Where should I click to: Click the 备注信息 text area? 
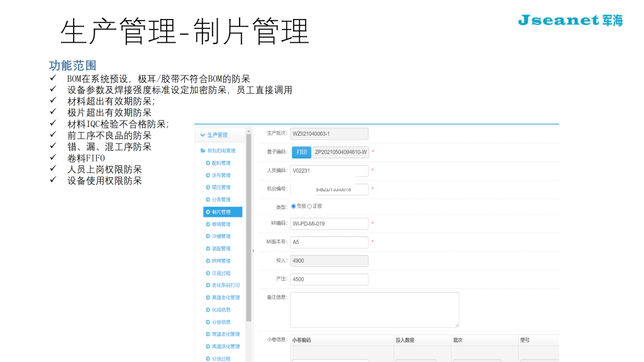374,309
